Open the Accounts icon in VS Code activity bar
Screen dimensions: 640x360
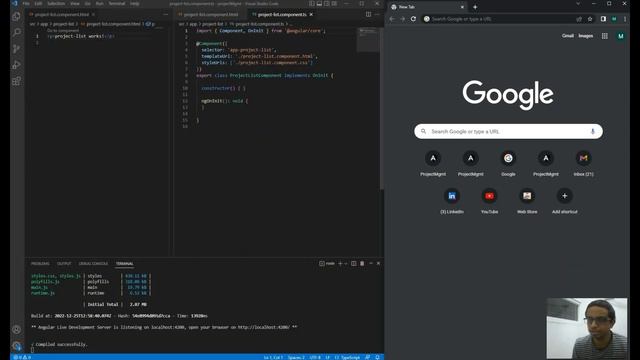17,329
